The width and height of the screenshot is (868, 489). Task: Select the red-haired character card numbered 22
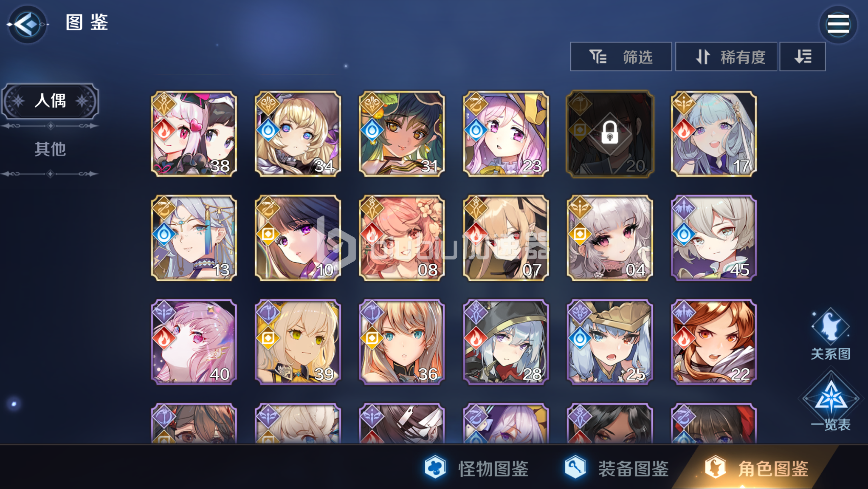click(714, 342)
